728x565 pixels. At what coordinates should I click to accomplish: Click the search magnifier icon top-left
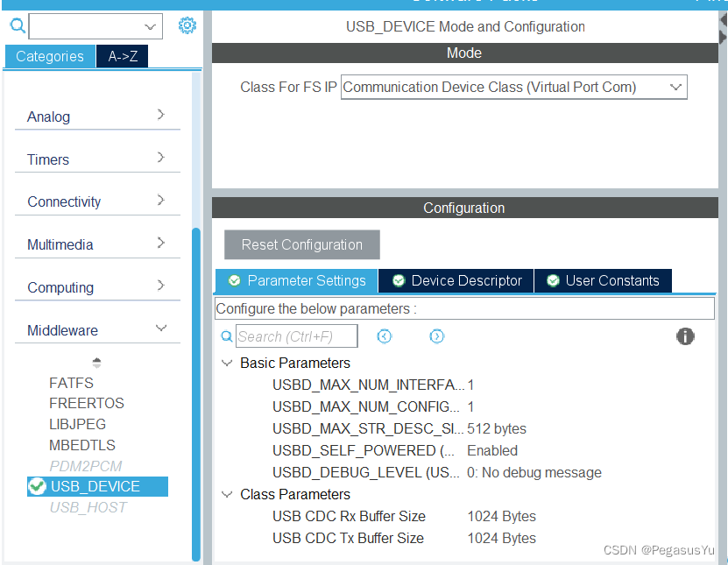point(18,26)
